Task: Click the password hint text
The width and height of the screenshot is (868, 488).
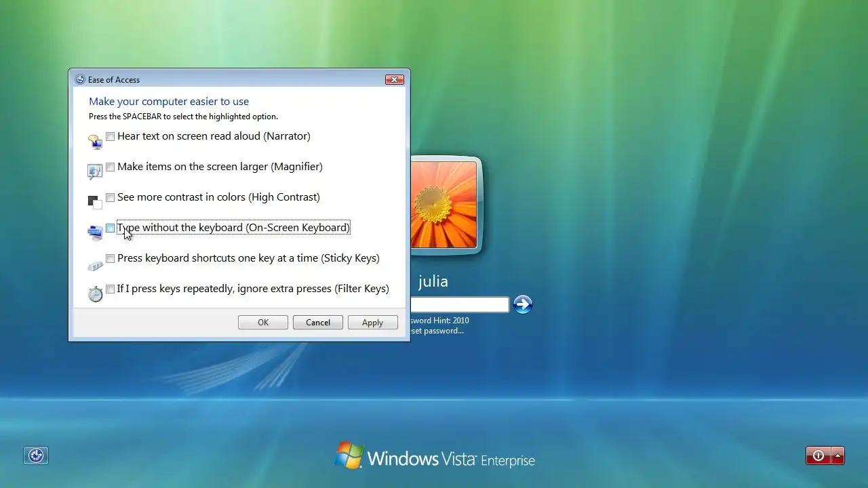Action: tap(440, 320)
